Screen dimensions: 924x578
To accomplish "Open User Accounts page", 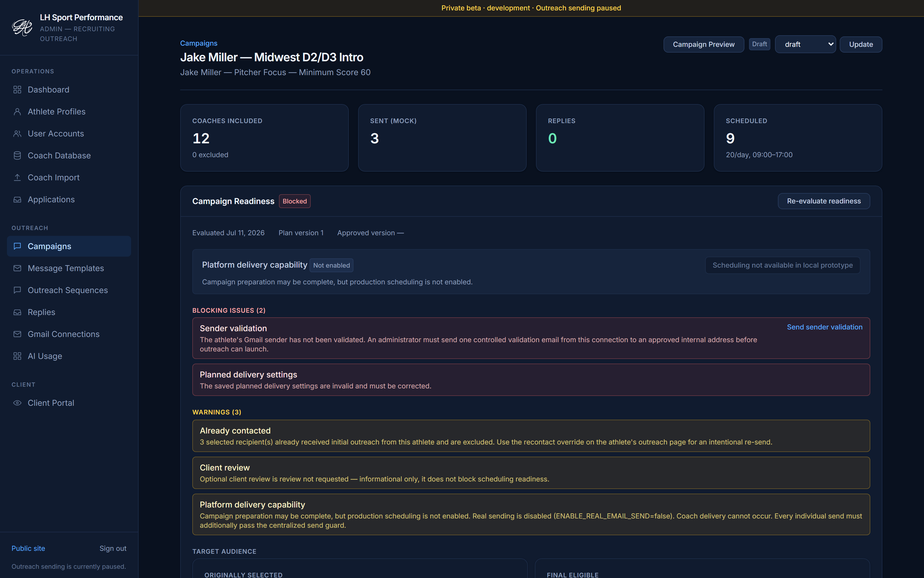I will [69, 134].
